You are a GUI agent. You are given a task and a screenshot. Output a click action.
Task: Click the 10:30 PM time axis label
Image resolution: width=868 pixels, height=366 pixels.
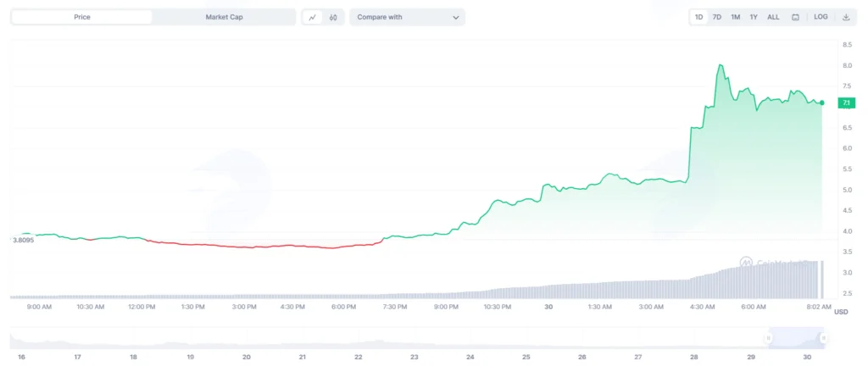tap(497, 307)
